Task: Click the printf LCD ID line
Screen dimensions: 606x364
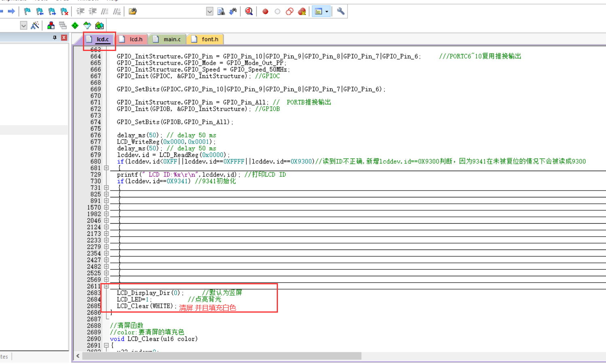Action: [x=201, y=175]
